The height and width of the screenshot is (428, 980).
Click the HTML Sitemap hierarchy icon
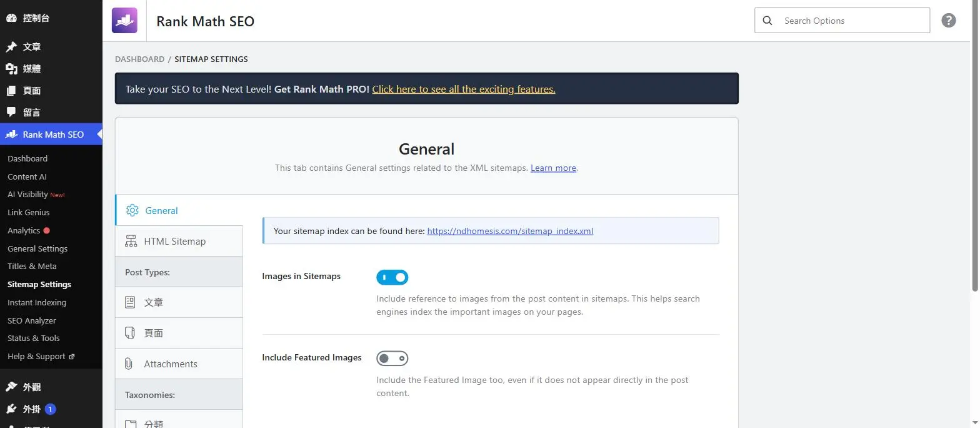pos(131,241)
